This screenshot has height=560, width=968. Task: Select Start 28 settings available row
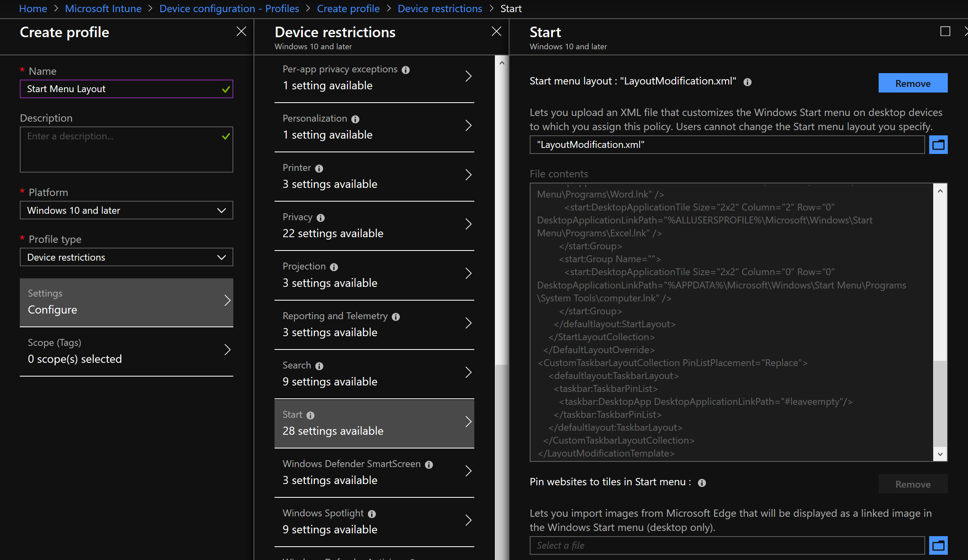point(374,423)
